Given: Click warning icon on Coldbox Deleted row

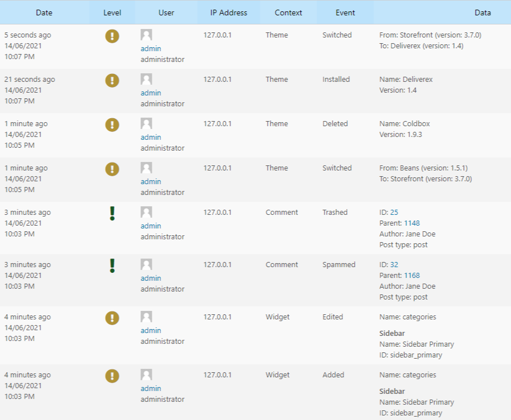Looking at the screenshot, I should pyautogui.click(x=112, y=125).
